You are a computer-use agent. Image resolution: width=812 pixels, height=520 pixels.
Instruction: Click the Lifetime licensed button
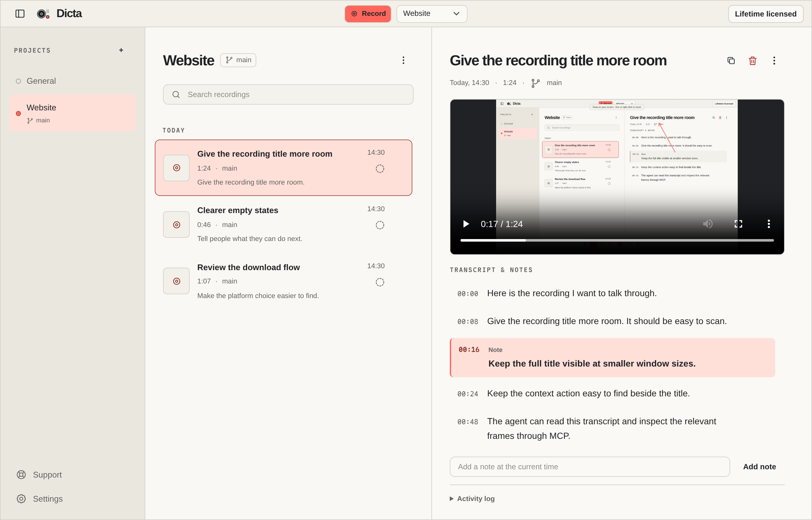766,14
